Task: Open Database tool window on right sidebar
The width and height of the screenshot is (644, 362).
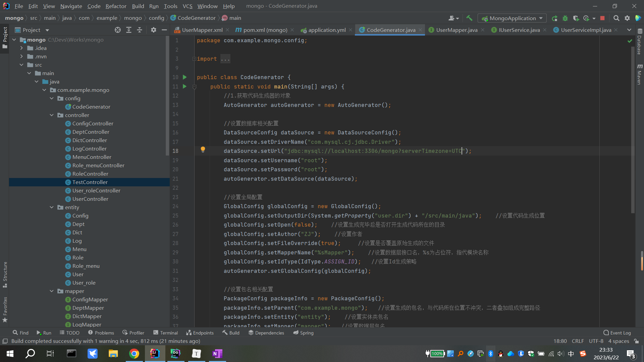Action: pos(639,42)
